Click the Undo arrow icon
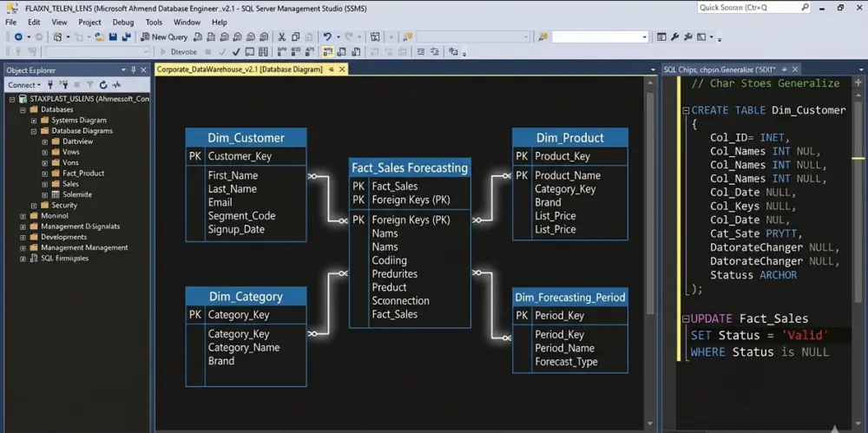The height and width of the screenshot is (433, 868). point(326,37)
